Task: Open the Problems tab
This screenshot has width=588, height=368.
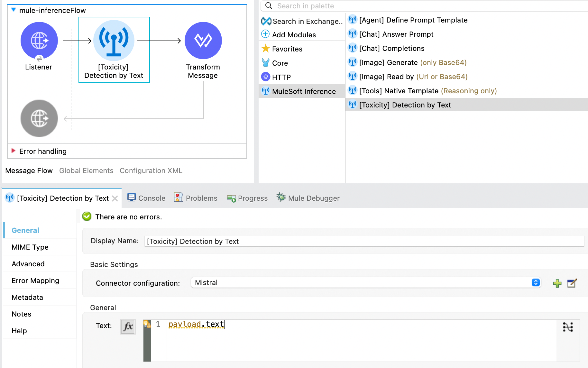Action: 196,198
